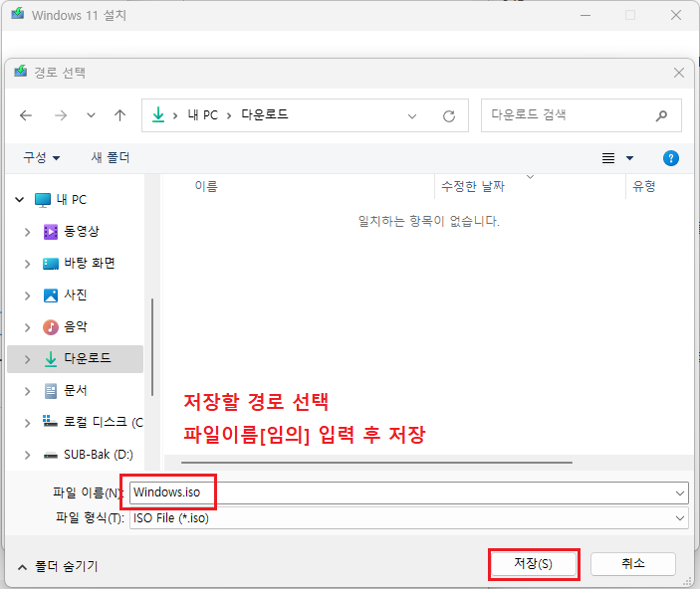The width and height of the screenshot is (700, 589).
Task: Open the 구성 menu
Action: 42,157
